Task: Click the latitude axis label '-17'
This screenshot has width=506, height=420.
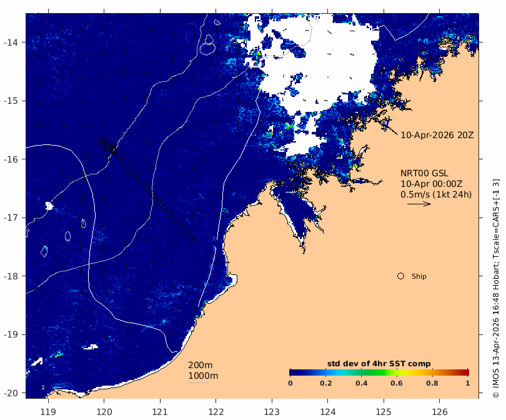Action: [x=11, y=217]
